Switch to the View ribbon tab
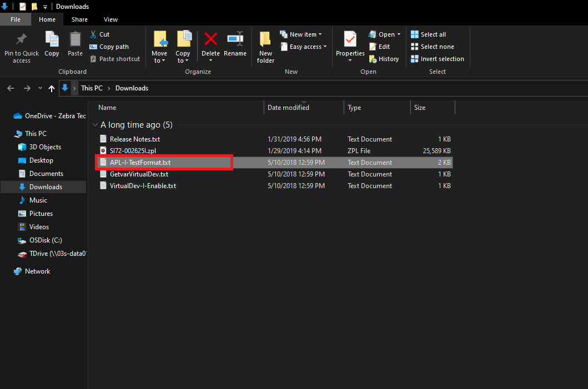Screen dimensions: 588x389 click(110, 19)
